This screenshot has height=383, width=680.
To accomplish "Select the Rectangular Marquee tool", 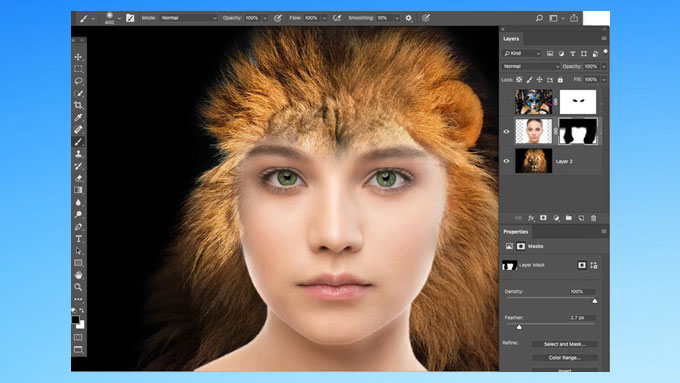I will click(78, 69).
